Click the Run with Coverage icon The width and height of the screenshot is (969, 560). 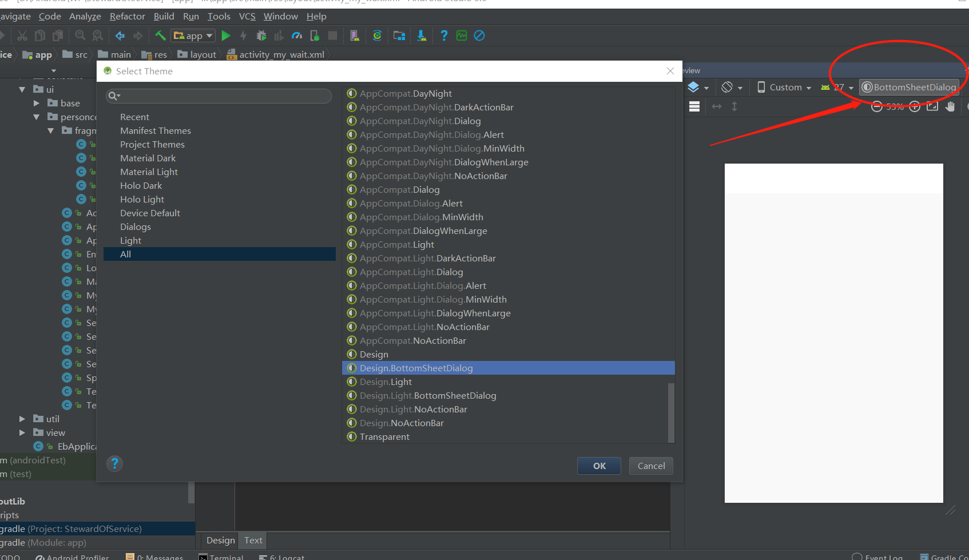click(x=279, y=35)
